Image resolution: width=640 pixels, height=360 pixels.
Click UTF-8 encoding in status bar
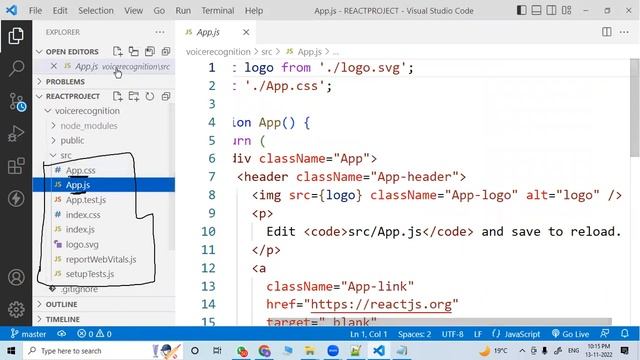tap(452, 334)
